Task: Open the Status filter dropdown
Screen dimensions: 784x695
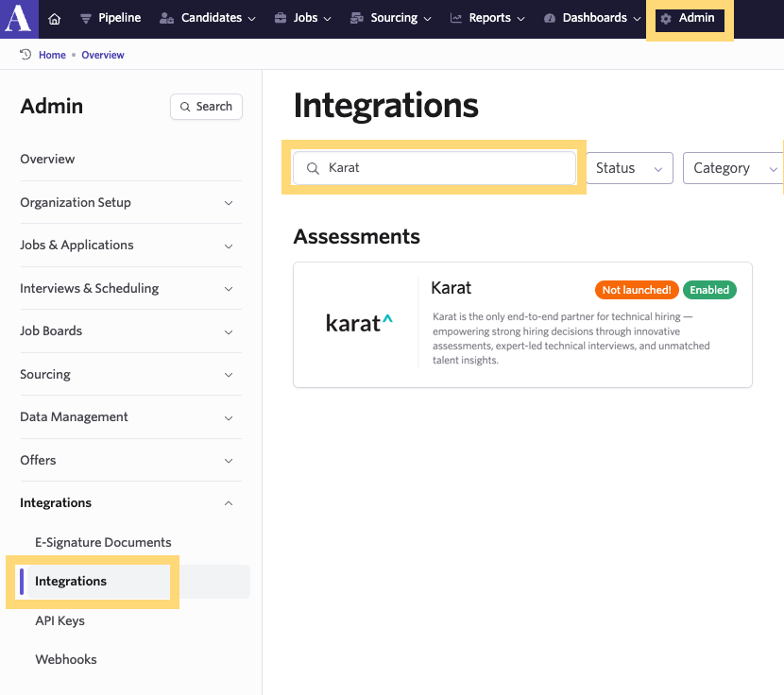Action: 629,168
